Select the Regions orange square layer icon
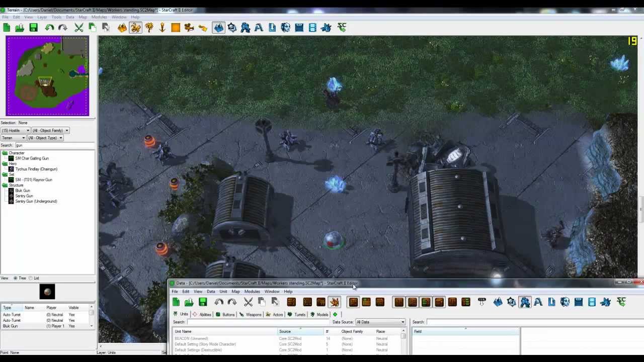This screenshot has height=362, width=644. click(176, 28)
